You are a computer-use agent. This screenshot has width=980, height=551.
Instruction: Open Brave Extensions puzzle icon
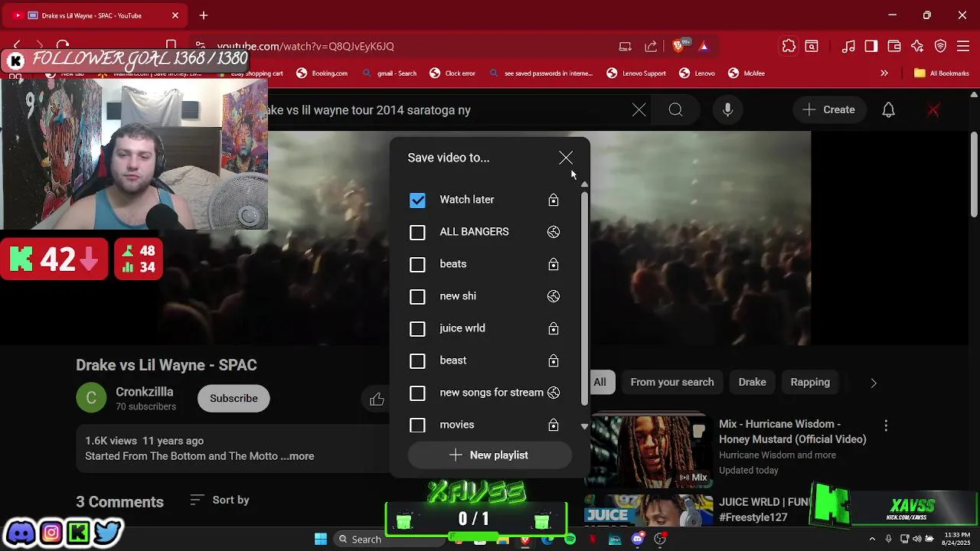point(789,46)
